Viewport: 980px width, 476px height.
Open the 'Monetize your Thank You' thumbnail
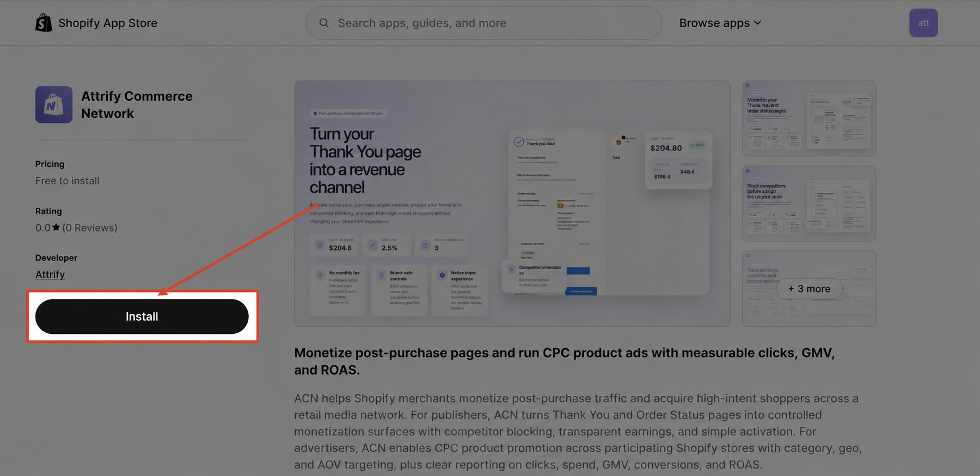click(809, 118)
